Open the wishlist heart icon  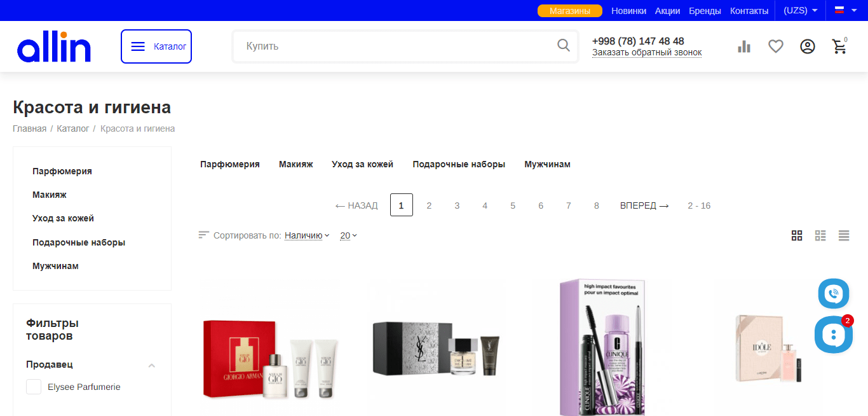(776, 46)
